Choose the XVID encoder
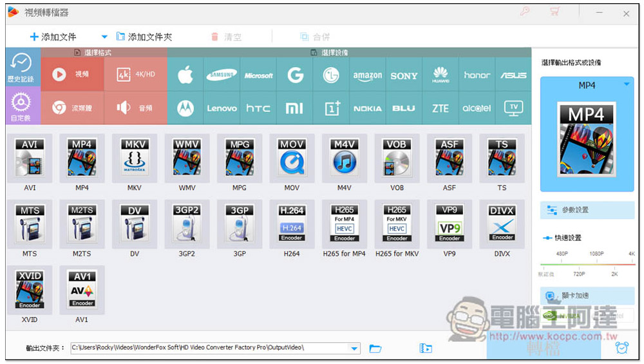Image resolution: width=644 pixels, height=364 pixels. (x=30, y=290)
